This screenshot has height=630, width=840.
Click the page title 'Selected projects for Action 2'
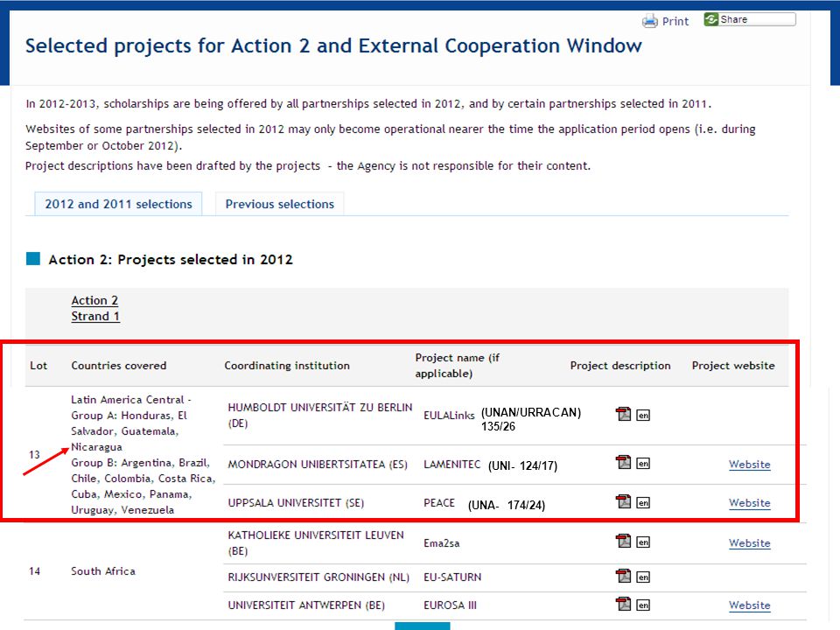click(333, 46)
